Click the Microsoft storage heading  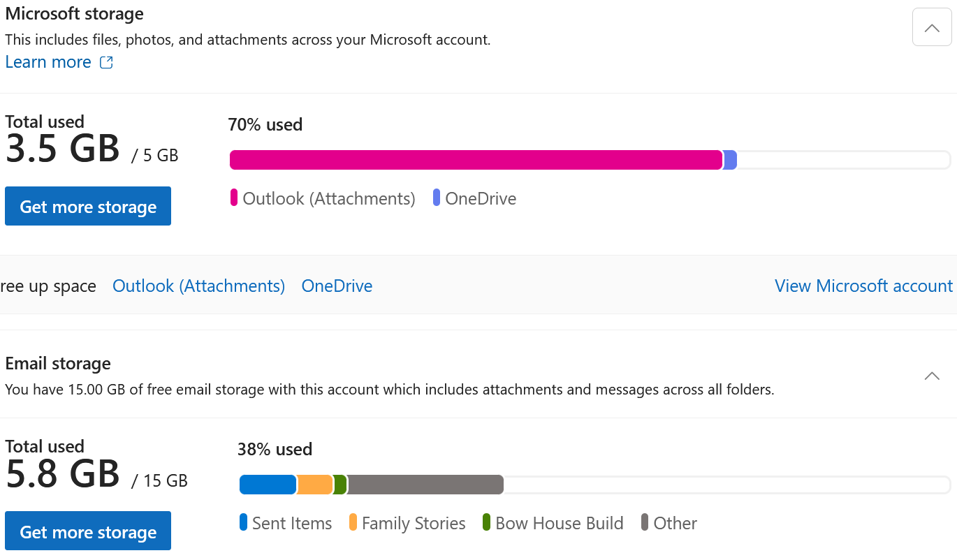click(74, 13)
